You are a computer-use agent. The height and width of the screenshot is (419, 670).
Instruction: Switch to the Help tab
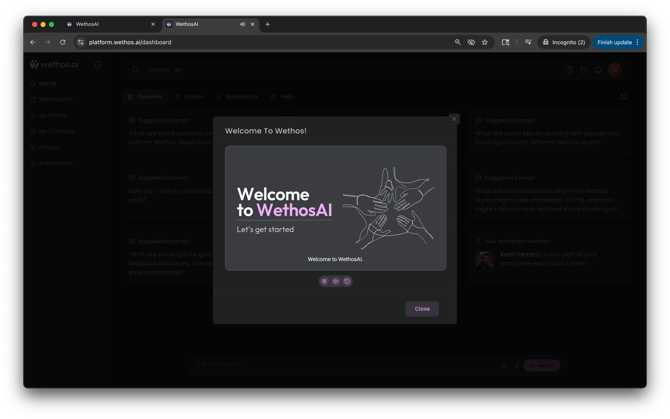coord(282,97)
